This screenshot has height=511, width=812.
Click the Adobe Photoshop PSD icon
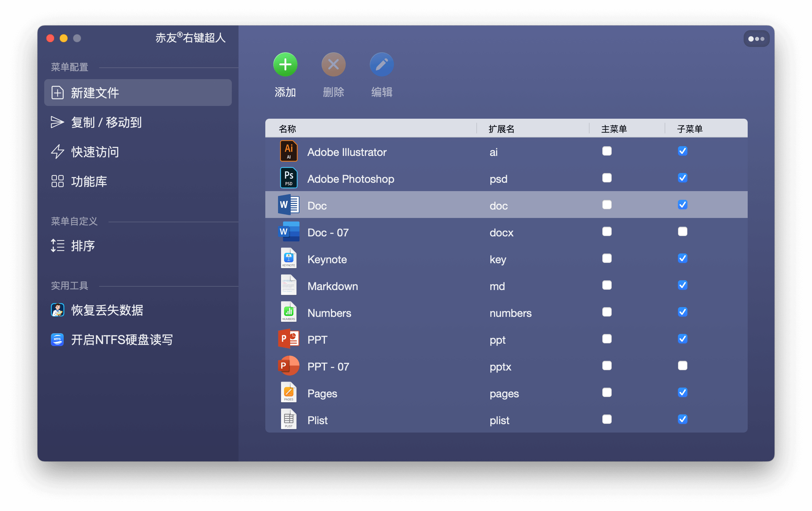coord(289,178)
